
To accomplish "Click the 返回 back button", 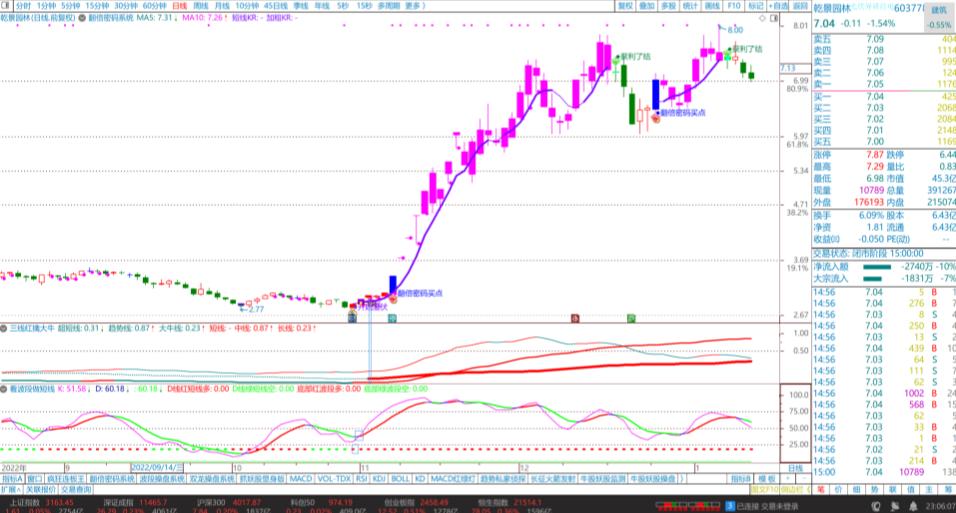I will point(801,5).
